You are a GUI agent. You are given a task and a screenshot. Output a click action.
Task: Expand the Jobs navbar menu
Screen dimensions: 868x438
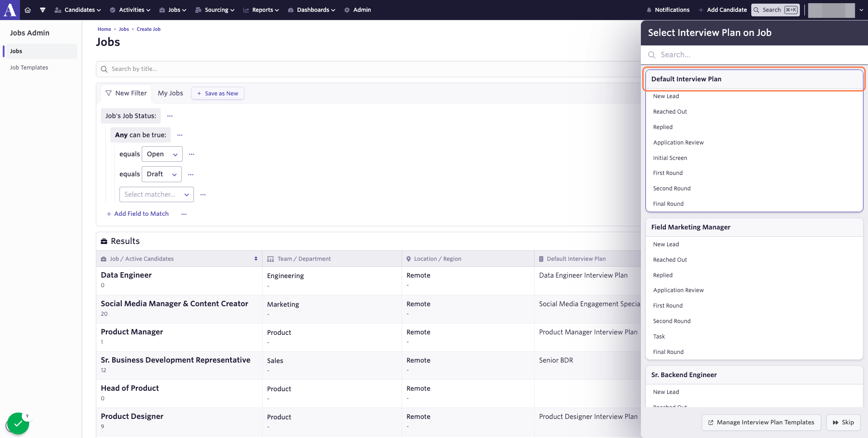tap(173, 10)
